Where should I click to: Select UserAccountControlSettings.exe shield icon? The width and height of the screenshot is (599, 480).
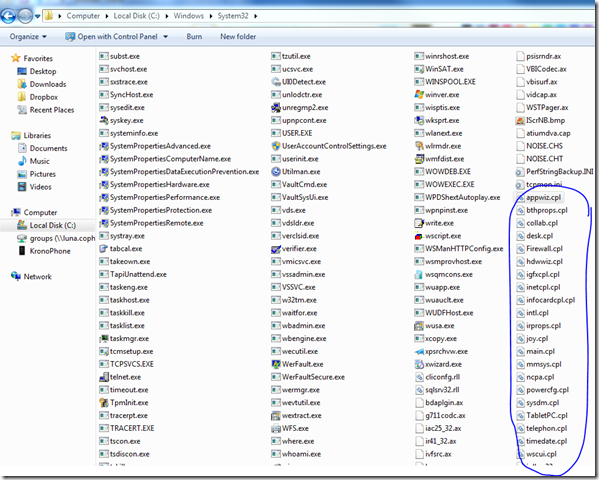click(x=276, y=146)
